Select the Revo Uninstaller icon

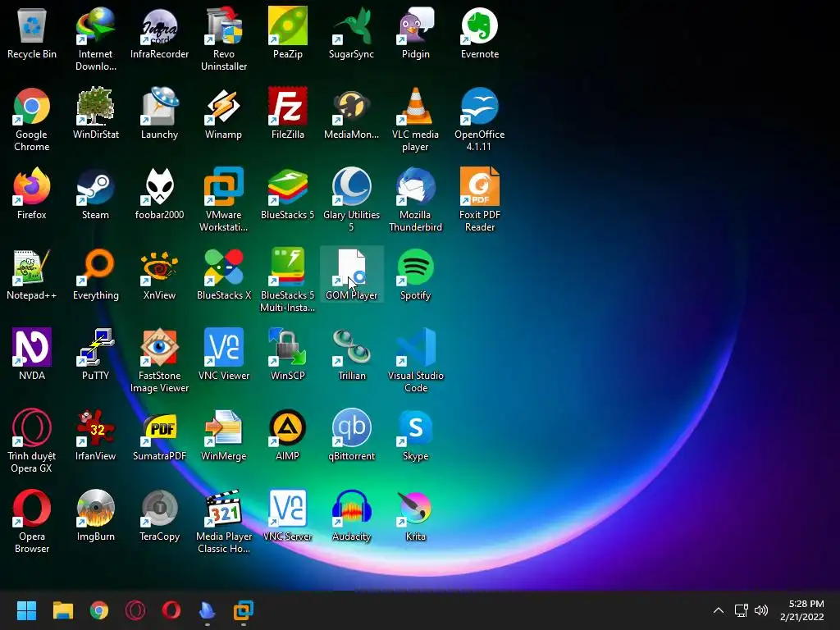coord(224,25)
